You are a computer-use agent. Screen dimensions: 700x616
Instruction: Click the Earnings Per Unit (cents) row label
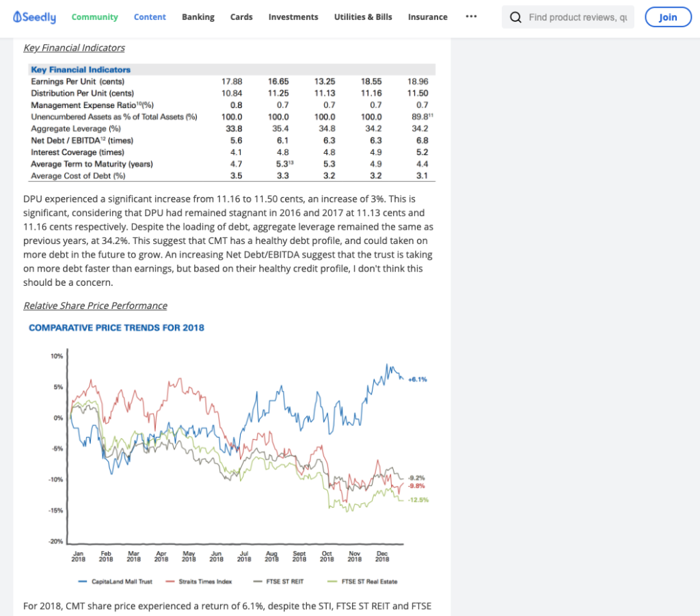78,81
